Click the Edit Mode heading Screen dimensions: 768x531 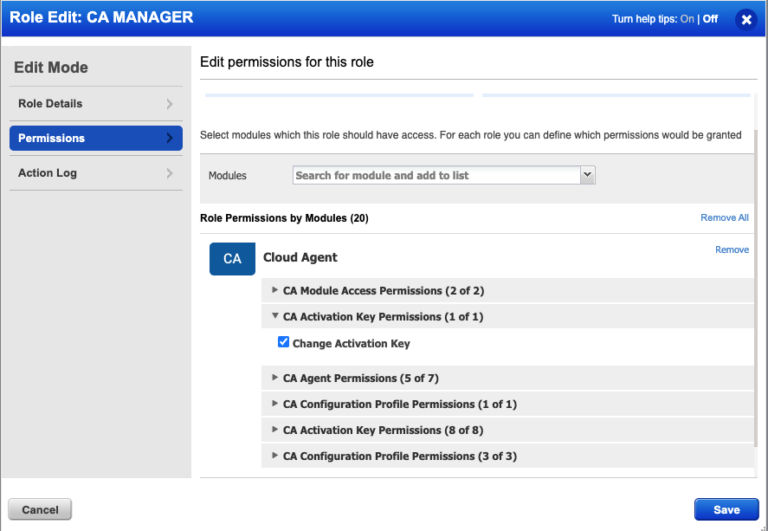(51, 67)
